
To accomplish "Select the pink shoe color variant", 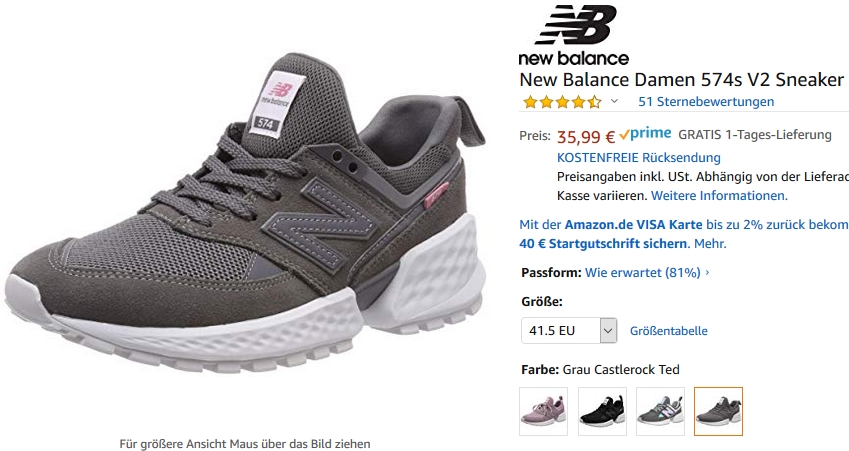I will [x=544, y=411].
